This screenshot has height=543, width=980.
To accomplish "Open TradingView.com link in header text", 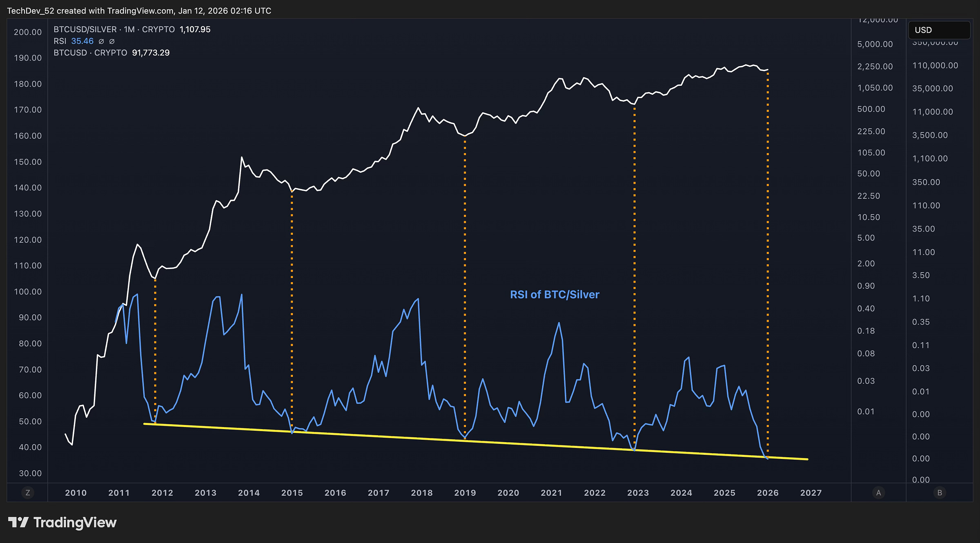I will pos(140,11).
